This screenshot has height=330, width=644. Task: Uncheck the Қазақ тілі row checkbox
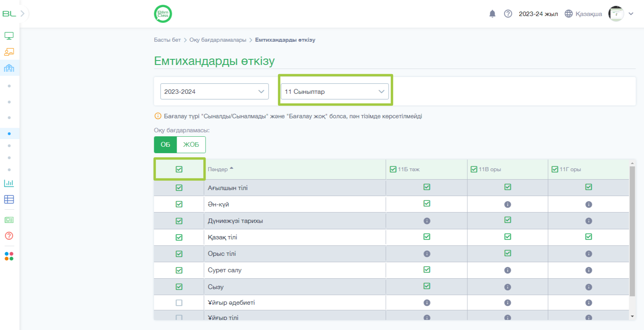pyautogui.click(x=179, y=237)
